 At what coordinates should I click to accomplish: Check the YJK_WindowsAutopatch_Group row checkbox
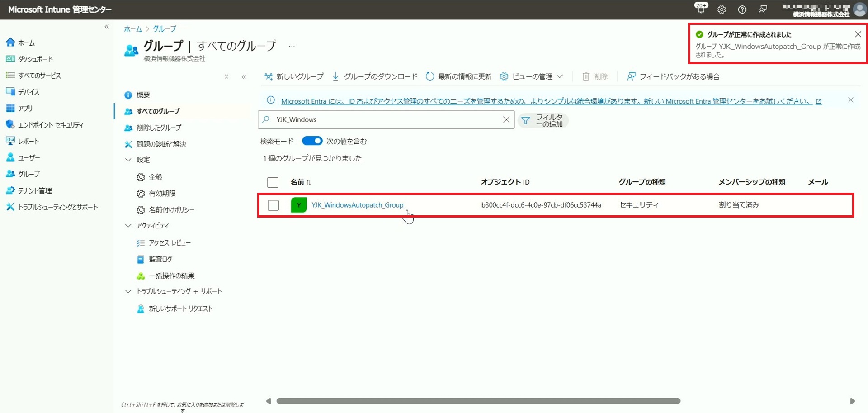click(273, 205)
